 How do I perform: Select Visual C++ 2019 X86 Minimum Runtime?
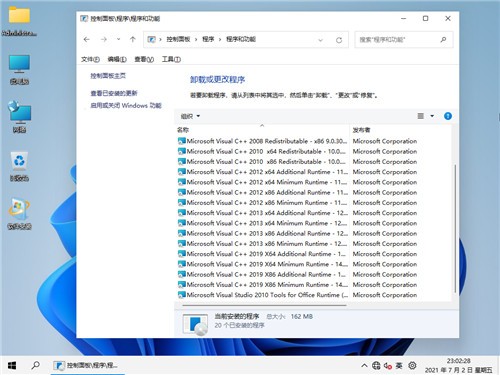[x=263, y=285]
